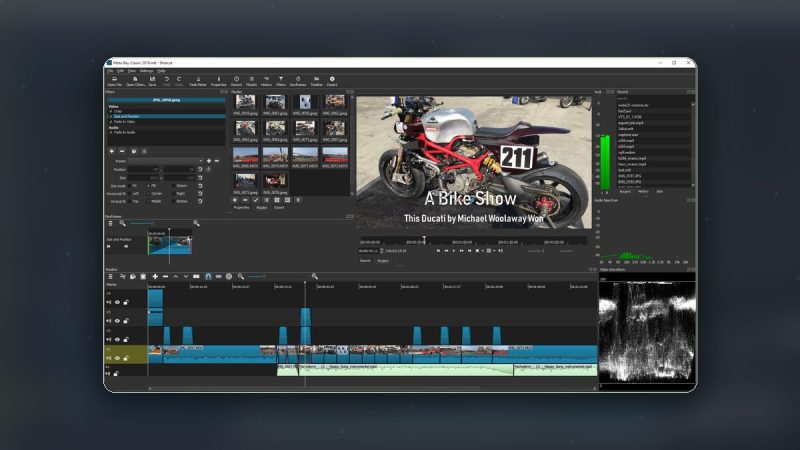Open the Edit menu
Viewport: 800px width, 450px height.
(x=120, y=71)
